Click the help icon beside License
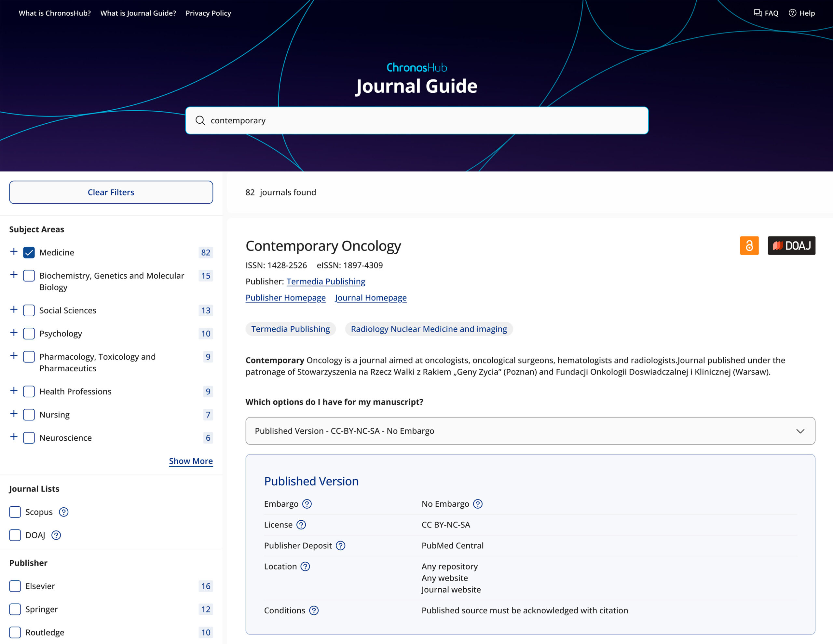This screenshot has height=644, width=833. pyautogui.click(x=301, y=525)
